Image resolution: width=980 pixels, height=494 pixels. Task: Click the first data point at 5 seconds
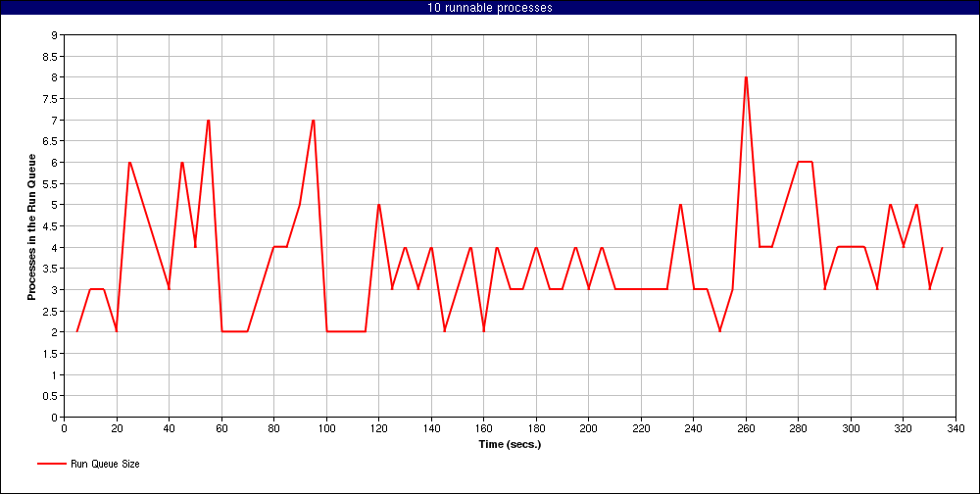tap(76, 332)
